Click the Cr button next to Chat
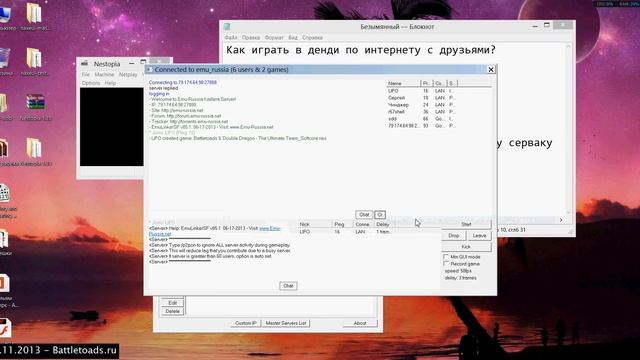The width and height of the screenshot is (640, 360). point(380,215)
